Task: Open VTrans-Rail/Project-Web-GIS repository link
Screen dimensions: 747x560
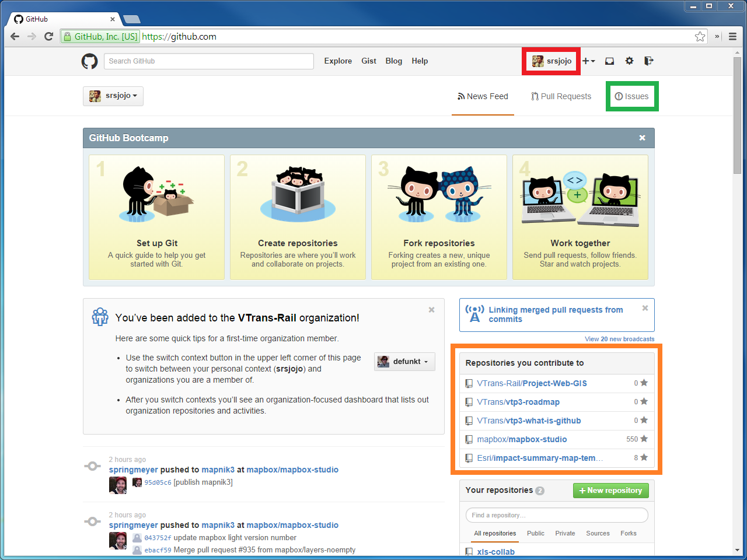Action: 532,383
